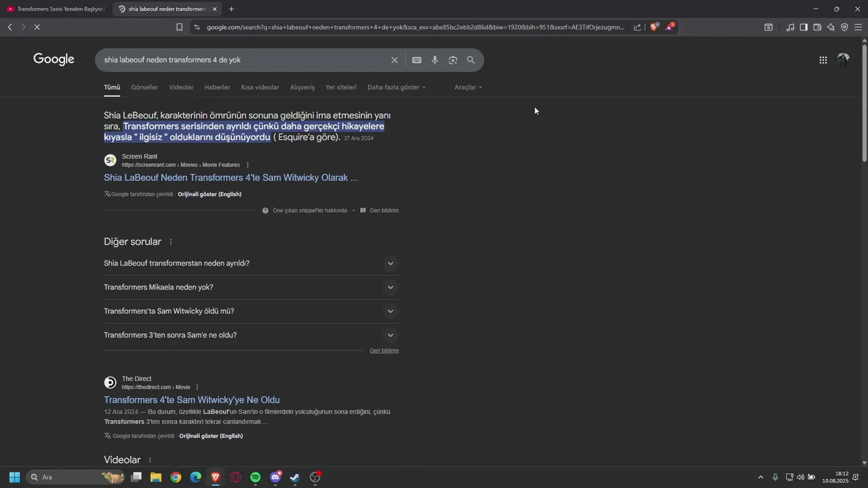Open Brave Leo AI assistant
The height and width of the screenshot is (488, 868).
[831, 27]
